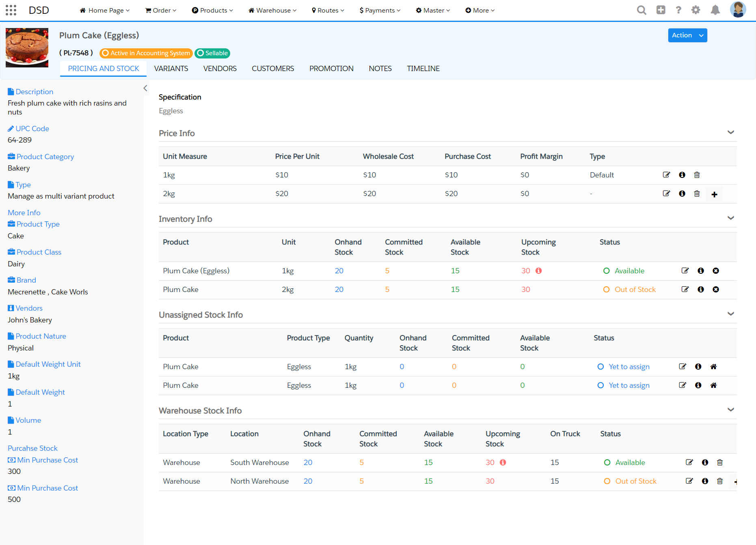Switch to the VARIANTS tab

click(171, 68)
